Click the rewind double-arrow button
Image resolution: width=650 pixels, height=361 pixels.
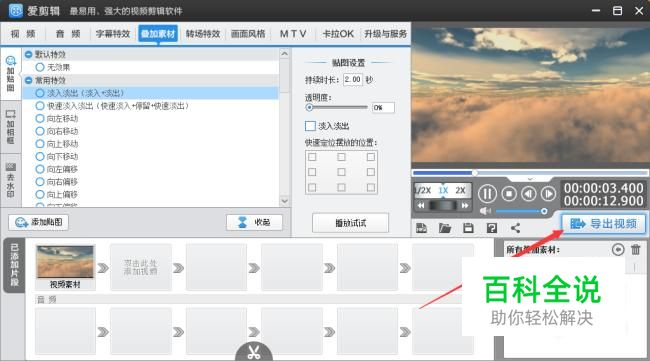click(421, 205)
